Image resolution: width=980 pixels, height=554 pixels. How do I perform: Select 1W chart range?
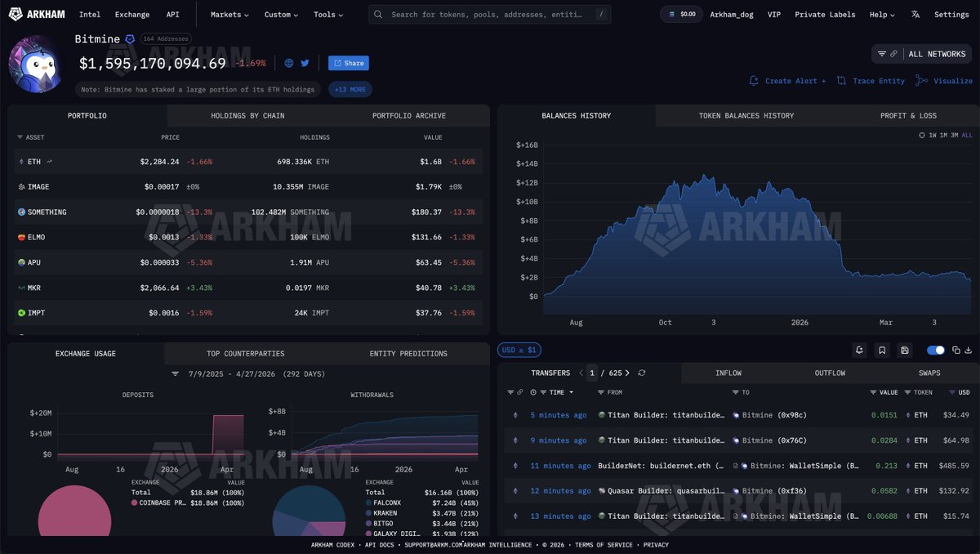(933, 135)
